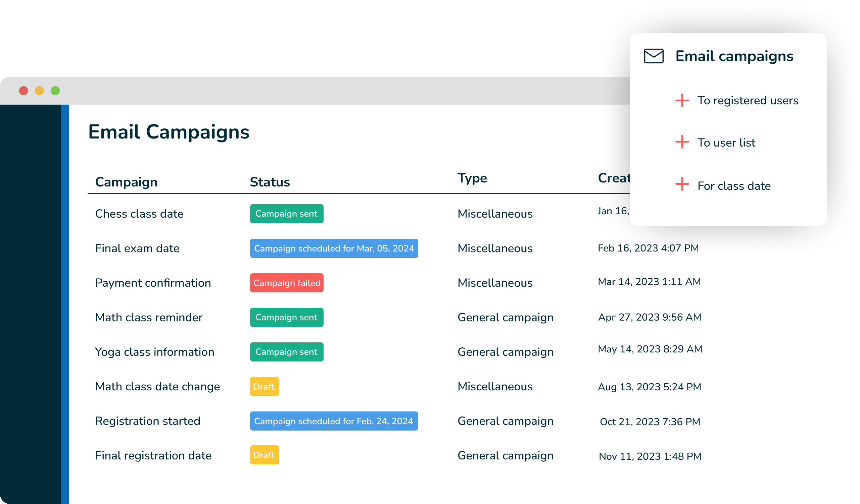Click the envelope icon in the Email campaigns panel

click(654, 56)
